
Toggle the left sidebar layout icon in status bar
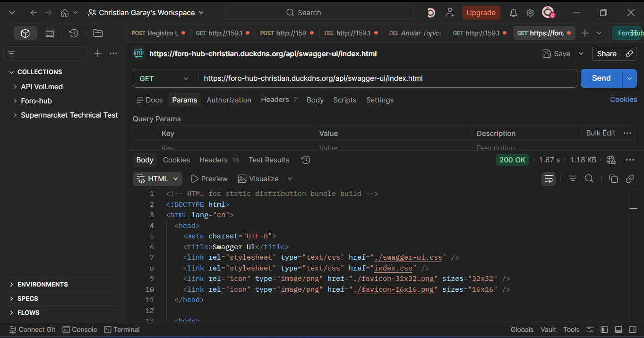tap(604, 330)
